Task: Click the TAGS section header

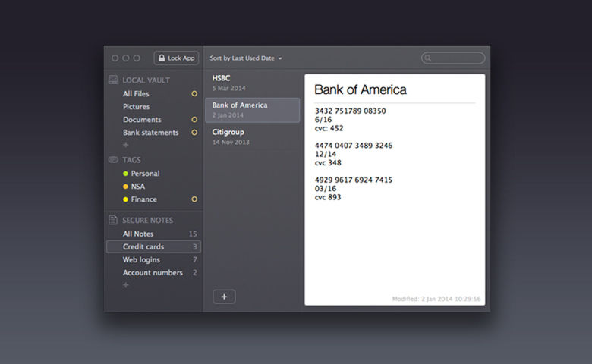Action: (131, 160)
